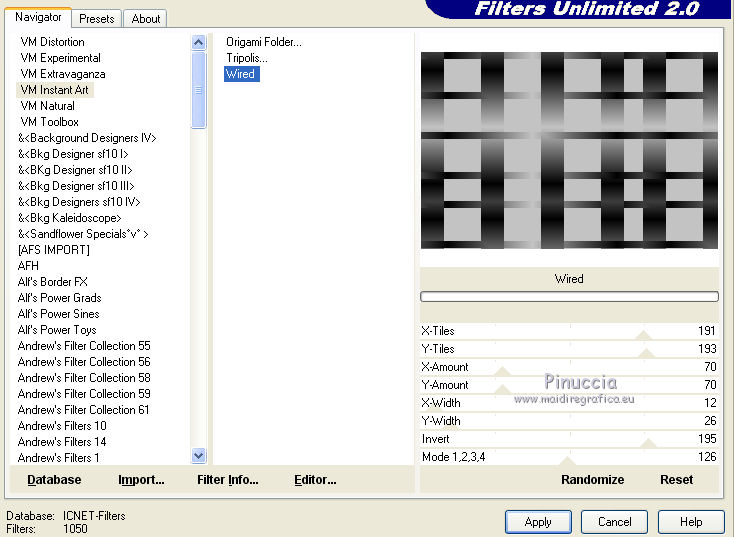
Task: Click the scroll down arrow in the category list
Action: pos(198,456)
